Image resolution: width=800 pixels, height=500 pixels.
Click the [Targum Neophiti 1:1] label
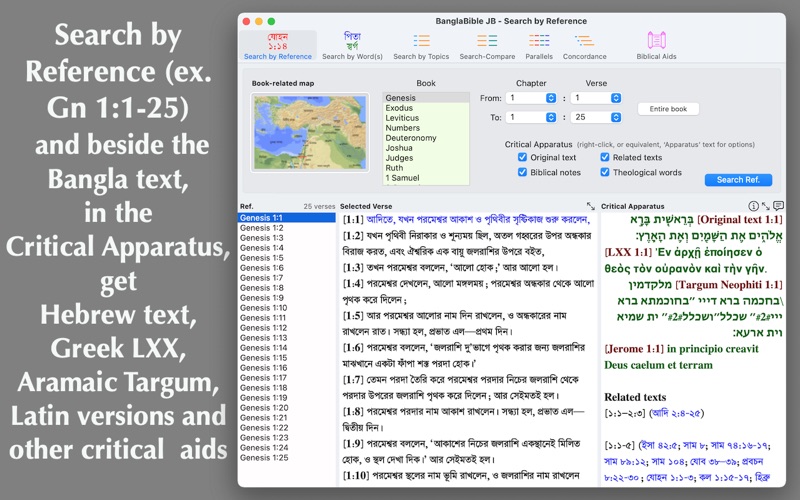pos(729,285)
